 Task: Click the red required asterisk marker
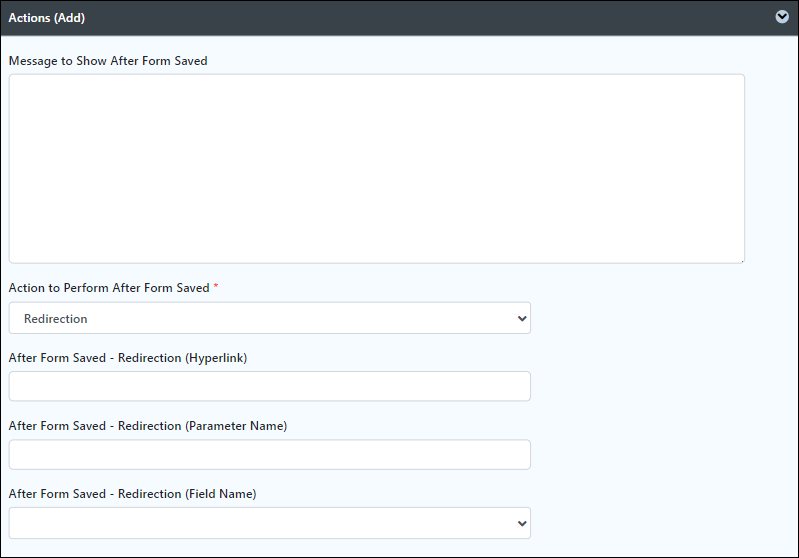(x=216, y=286)
